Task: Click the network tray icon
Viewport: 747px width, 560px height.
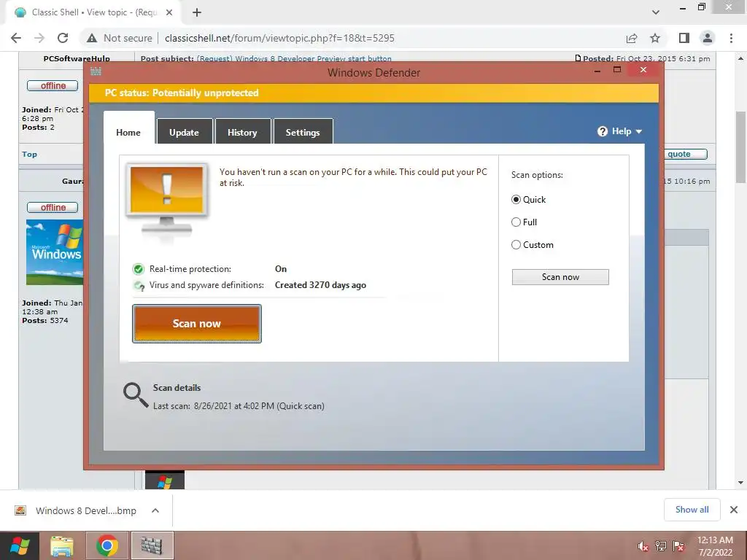Action: [661, 546]
